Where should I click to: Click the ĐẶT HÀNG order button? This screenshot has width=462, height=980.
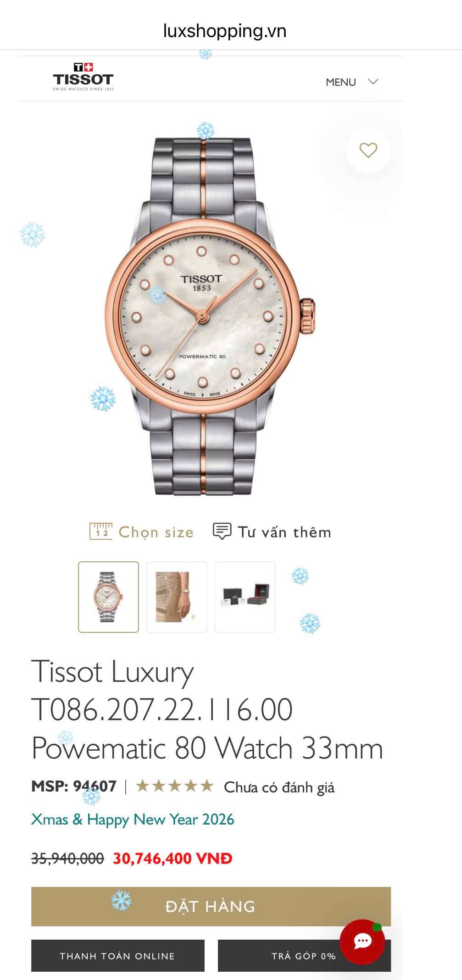[x=211, y=907]
